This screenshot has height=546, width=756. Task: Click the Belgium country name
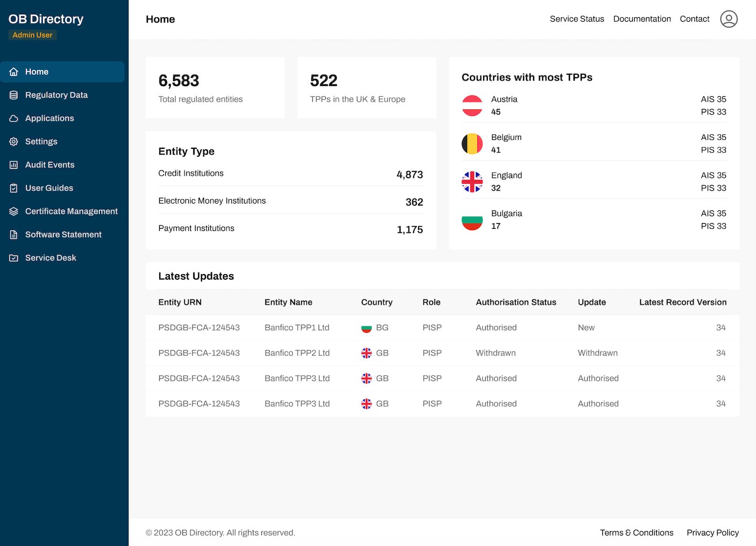[x=506, y=137]
